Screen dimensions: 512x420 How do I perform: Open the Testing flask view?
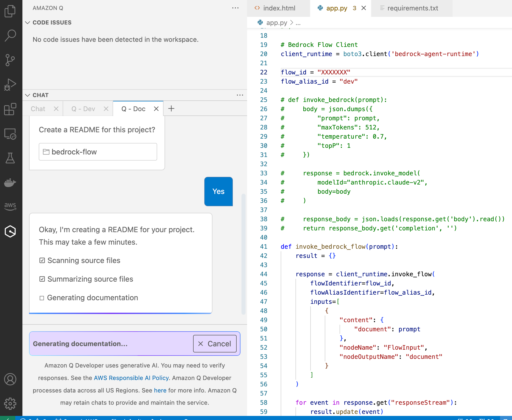[10, 158]
